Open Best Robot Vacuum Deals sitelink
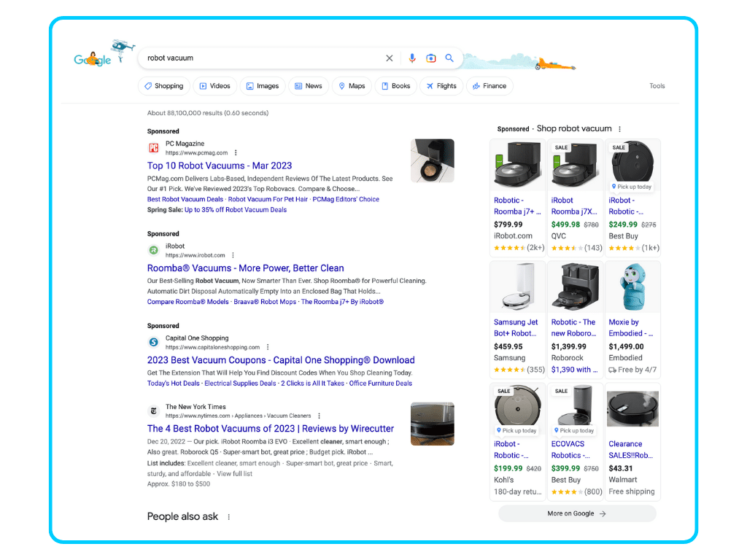This screenshot has width=747, height=560. [x=185, y=200]
